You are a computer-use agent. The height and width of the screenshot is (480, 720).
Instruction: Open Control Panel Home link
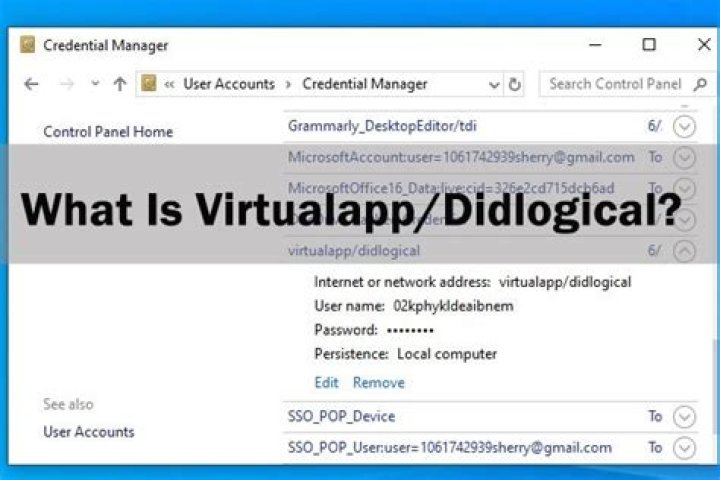tap(108, 132)
